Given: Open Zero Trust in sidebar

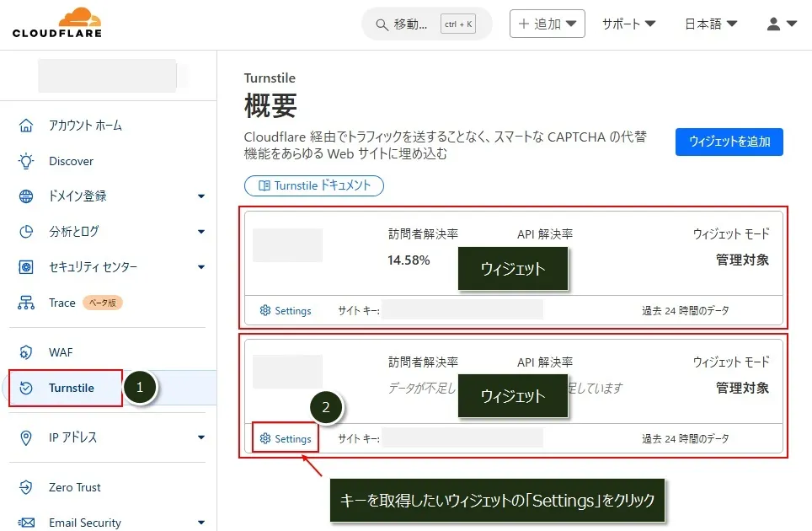Looking at the screenshot, I should coord(75,487).
